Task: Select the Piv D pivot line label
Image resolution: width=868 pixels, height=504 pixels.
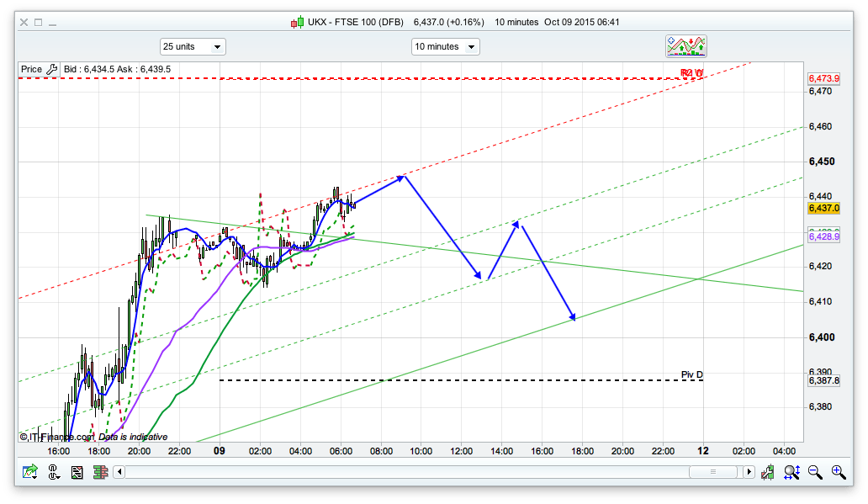Action: point(691,374)
